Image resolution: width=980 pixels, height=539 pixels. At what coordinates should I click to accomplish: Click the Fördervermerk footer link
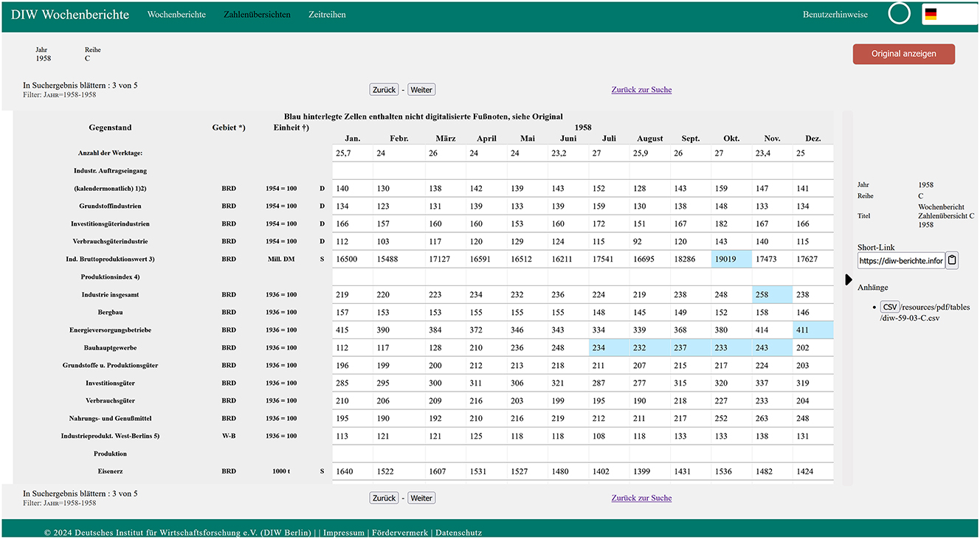pos(398,532)
